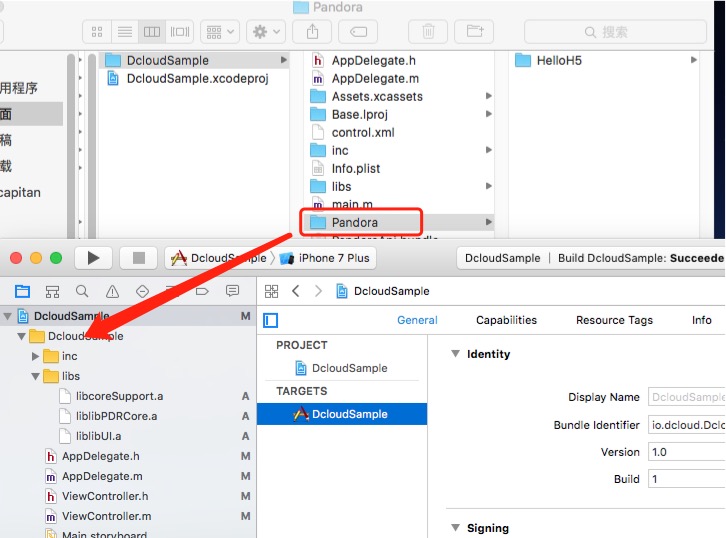
Task: Click Finder share button
Action: tap(313, 32)
